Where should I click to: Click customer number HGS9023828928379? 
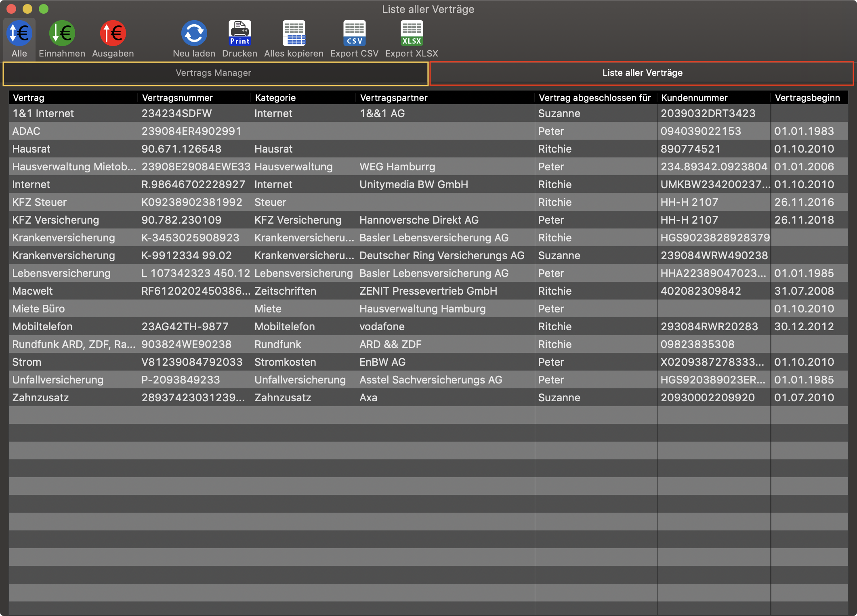[x=715, y=238]
